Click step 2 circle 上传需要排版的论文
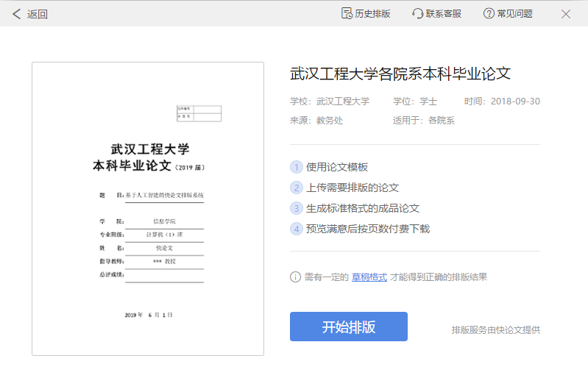Viewport: 588px width, 392px height. [x=297, y=188]
